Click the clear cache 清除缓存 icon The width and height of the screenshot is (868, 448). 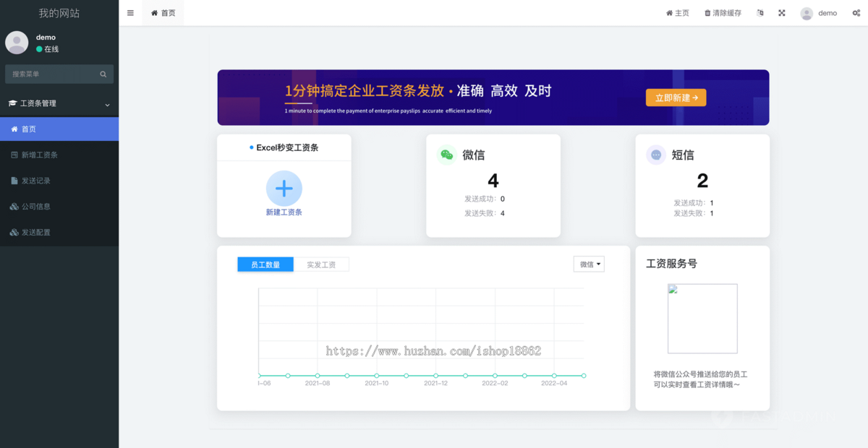[722, 12]
